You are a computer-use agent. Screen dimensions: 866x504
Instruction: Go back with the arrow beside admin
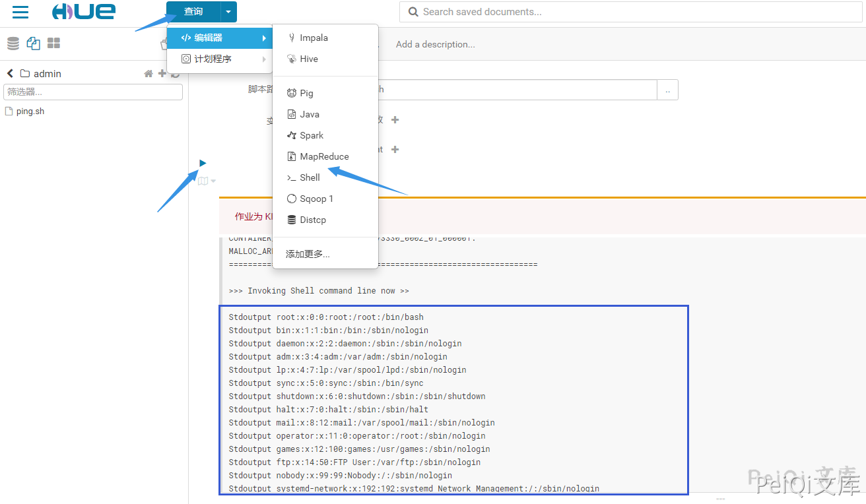click(x=10, y=73)
